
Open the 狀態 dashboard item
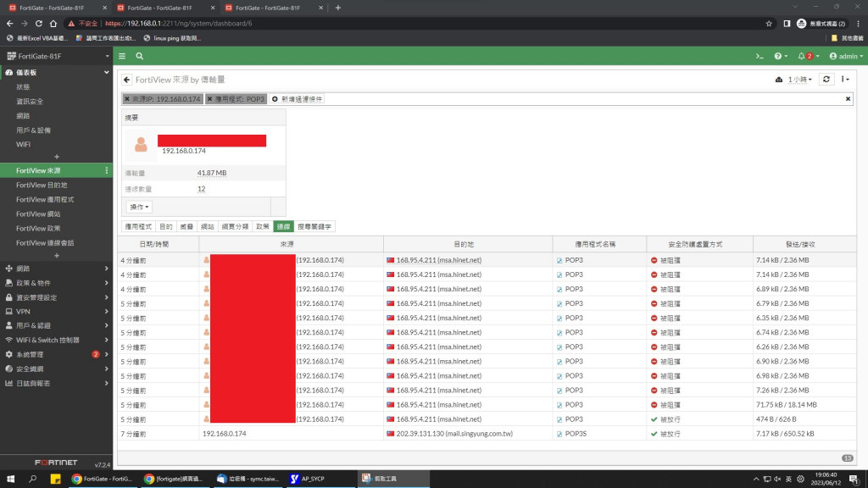click(23, 87)
